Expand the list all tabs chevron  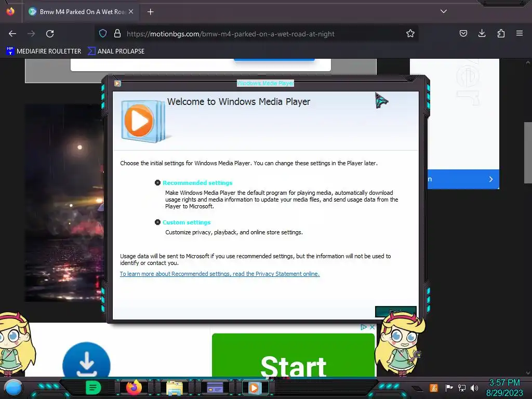click(444, 11)
